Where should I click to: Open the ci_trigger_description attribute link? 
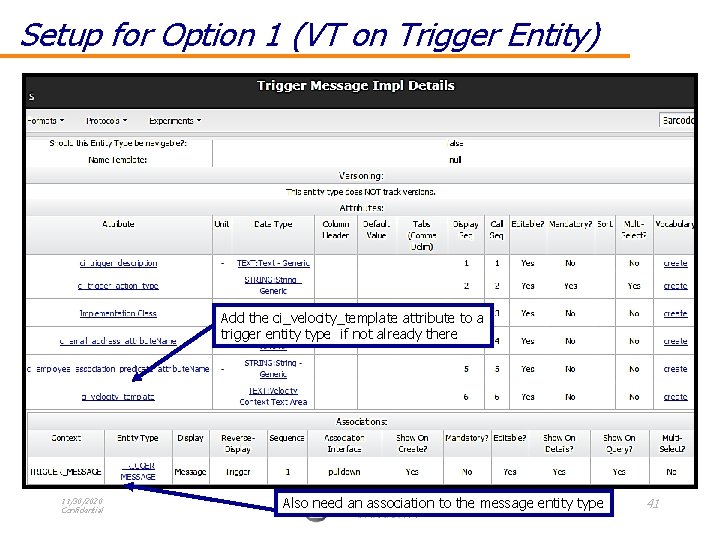118,263
